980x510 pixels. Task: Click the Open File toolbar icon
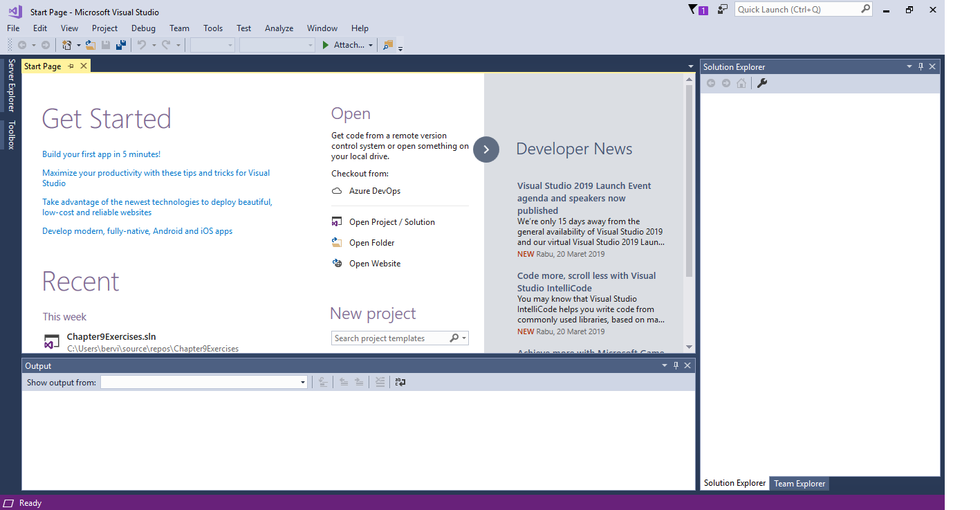[x=90, y=45]
